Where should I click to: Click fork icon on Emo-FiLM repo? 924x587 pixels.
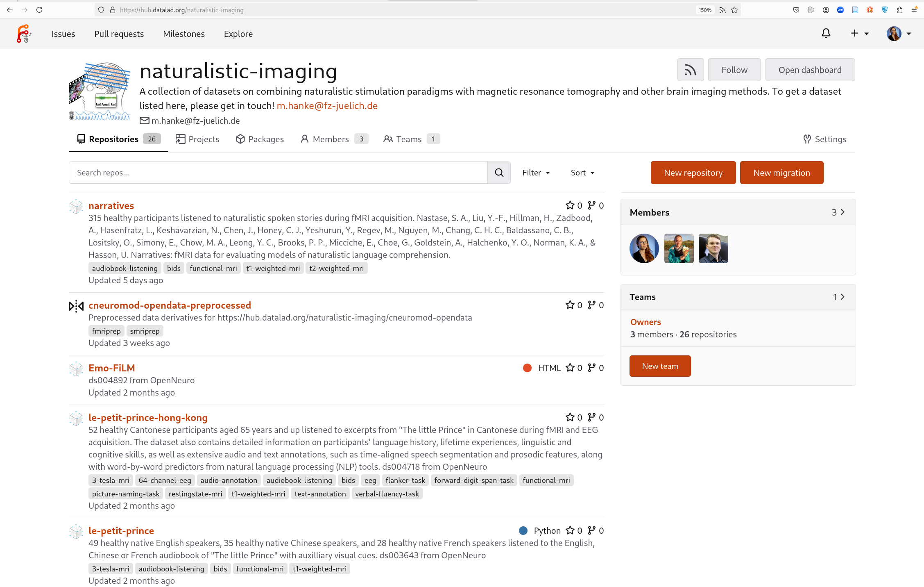coord(591,368)
